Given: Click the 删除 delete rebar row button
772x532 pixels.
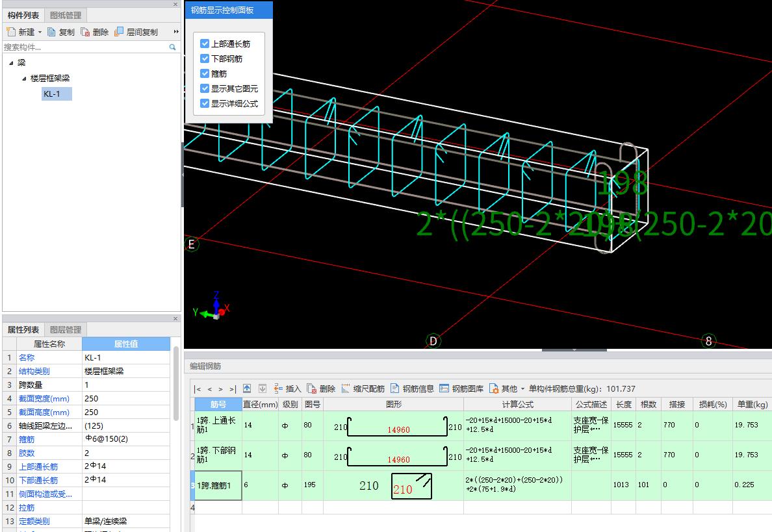Looking at the screenshot, I should point(321,389).
